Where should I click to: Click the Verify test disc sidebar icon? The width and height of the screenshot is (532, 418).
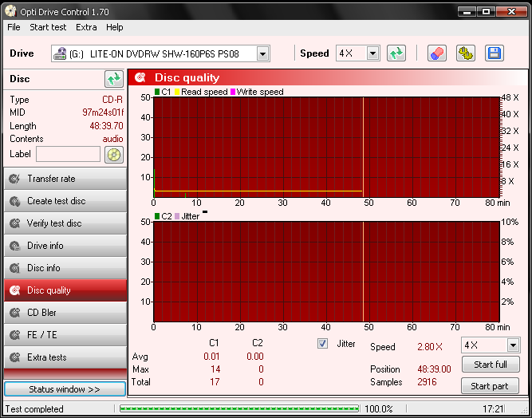tap(14, 223)
